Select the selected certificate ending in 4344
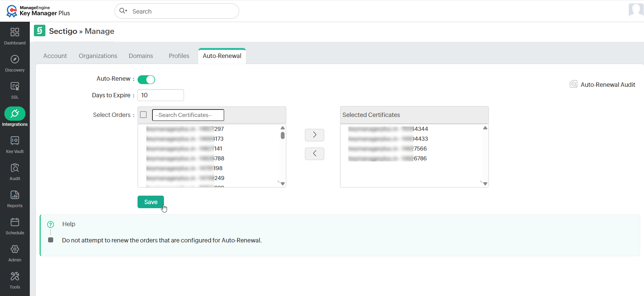The width and height of the screenshot is (644, 296). (x=388, y=129)
